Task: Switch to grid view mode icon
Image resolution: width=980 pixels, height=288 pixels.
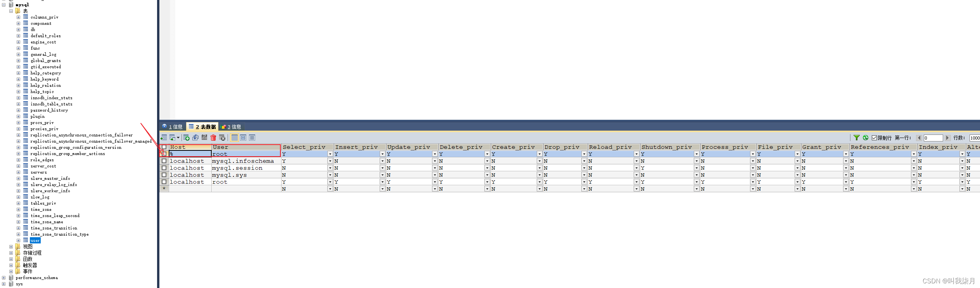Action: coord(235,138)
